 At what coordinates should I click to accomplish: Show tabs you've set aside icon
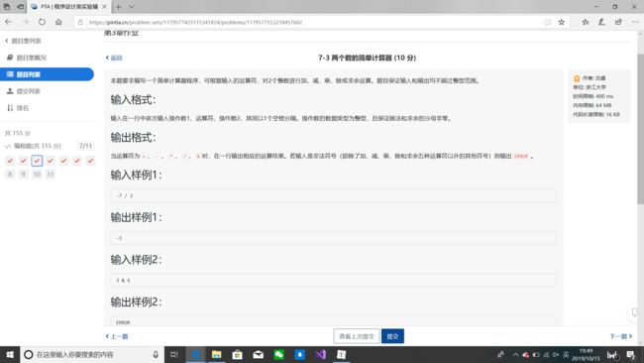coord(7,7)
